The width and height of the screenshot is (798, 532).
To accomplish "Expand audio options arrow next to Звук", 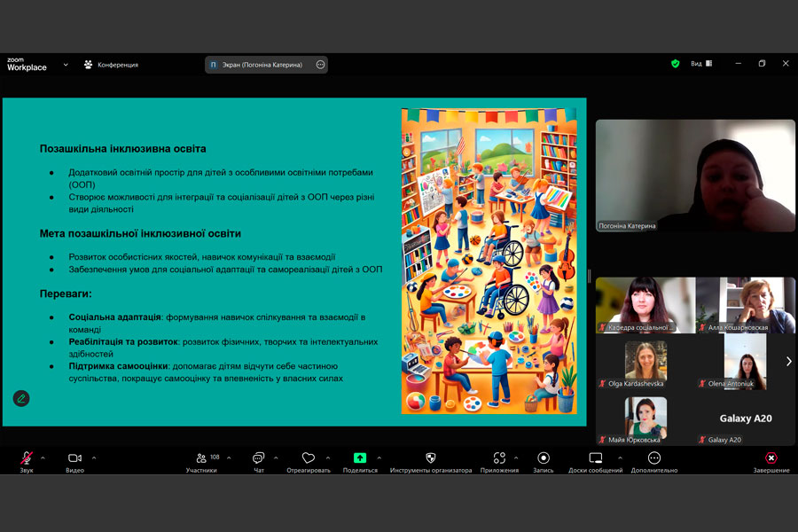I will [x=43, y=458].
